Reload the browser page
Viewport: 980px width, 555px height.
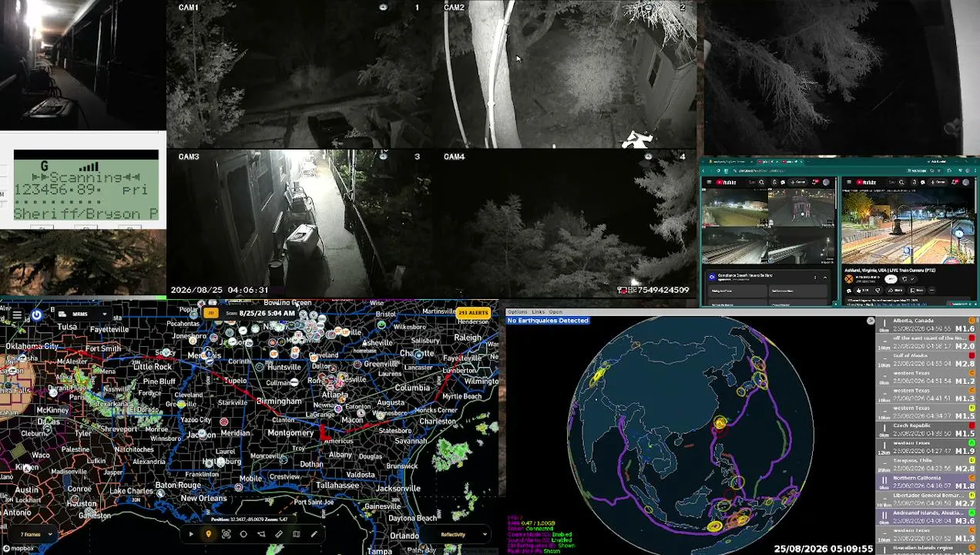(x=718, y=170)
